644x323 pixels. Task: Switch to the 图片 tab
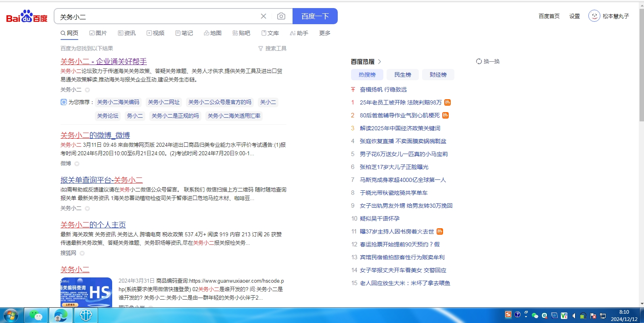[98, 33]
